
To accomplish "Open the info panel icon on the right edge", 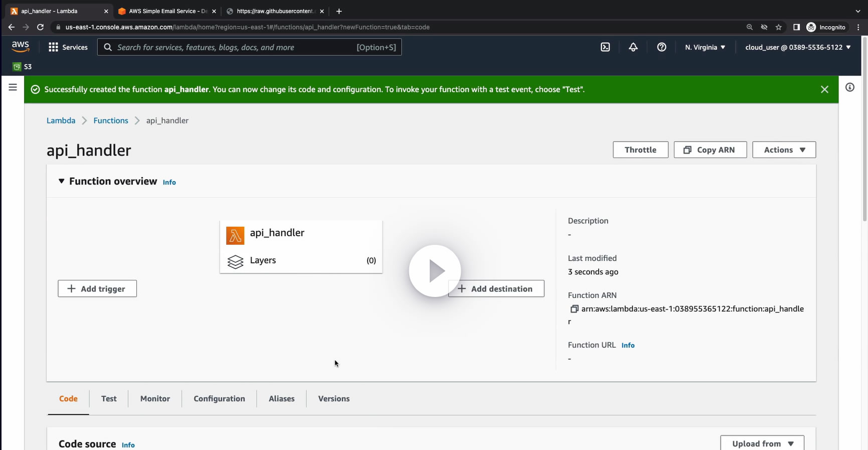I will (x=849, y=87).
